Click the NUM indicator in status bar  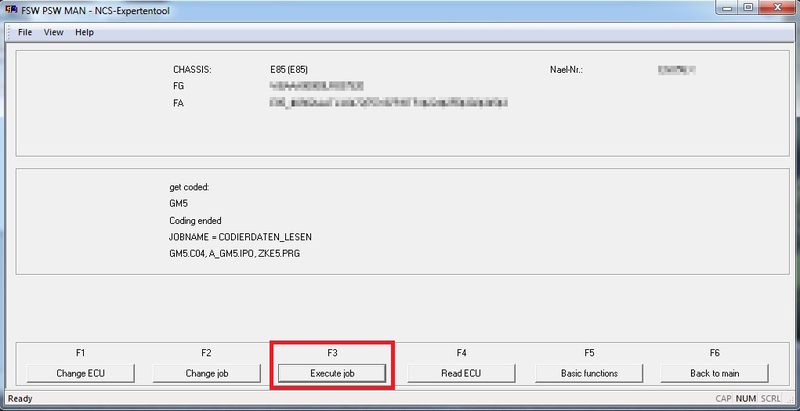(x=745, y=398)
